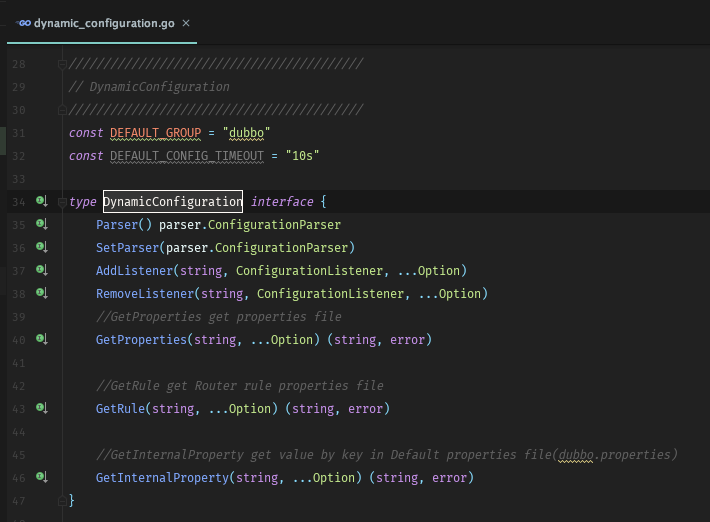Image resolution: width=710 pixels, height=522 pixels.
Task: Collapse comment block fold marker at line 28
Action: click(x=62, y=64)
